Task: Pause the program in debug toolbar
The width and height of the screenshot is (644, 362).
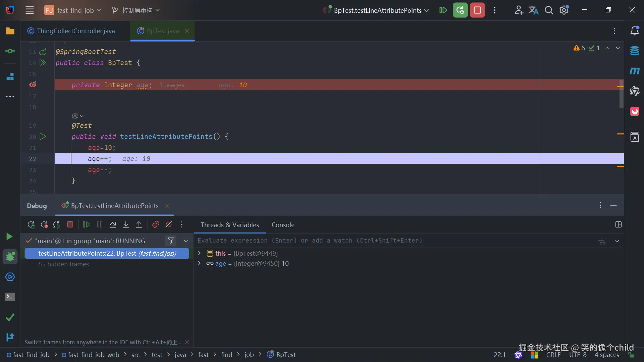Action: (100, 224)
